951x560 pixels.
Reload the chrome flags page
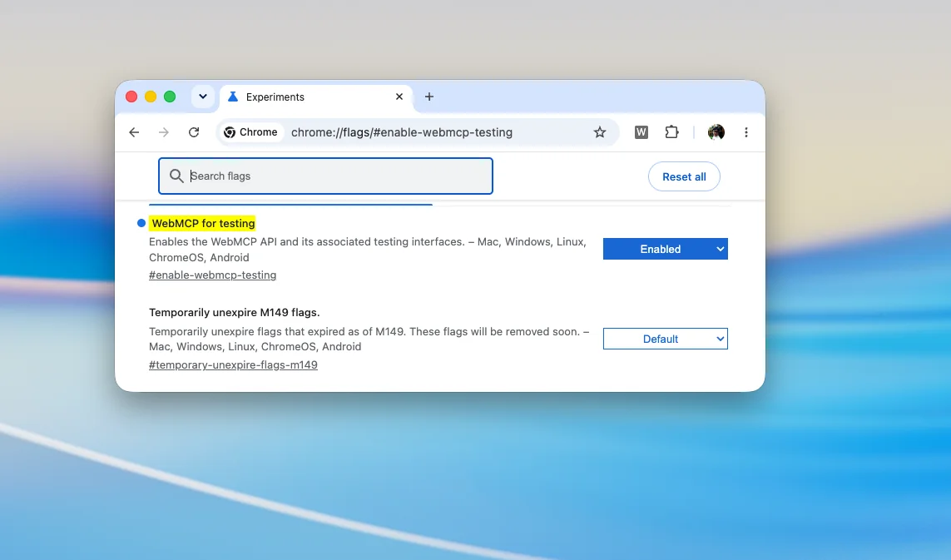coord(194,132)
